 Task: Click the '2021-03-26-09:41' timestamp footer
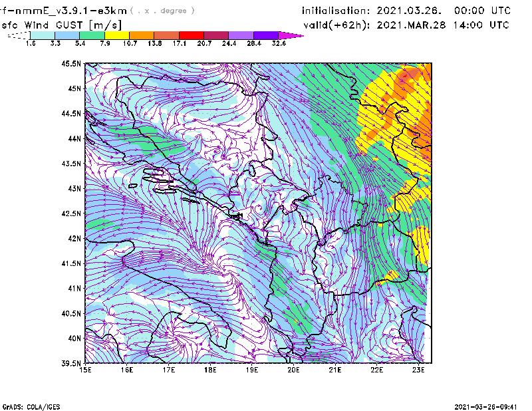(486, 407)
